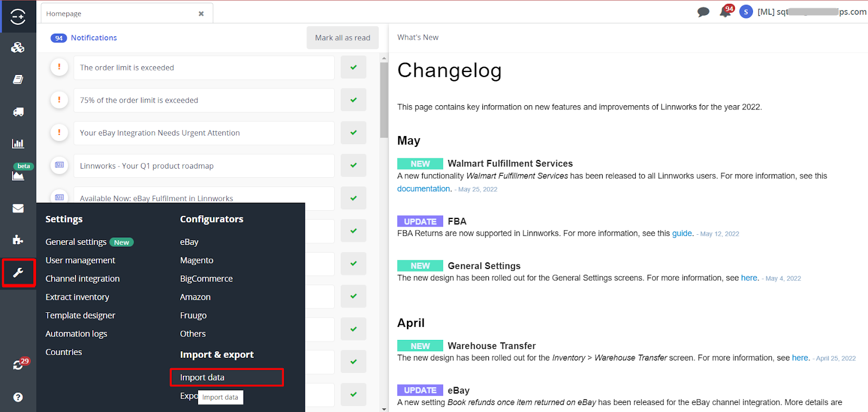Mark '75% of the order limit' notification read
The height and width of the screenshot is (412, 868).
354,100
